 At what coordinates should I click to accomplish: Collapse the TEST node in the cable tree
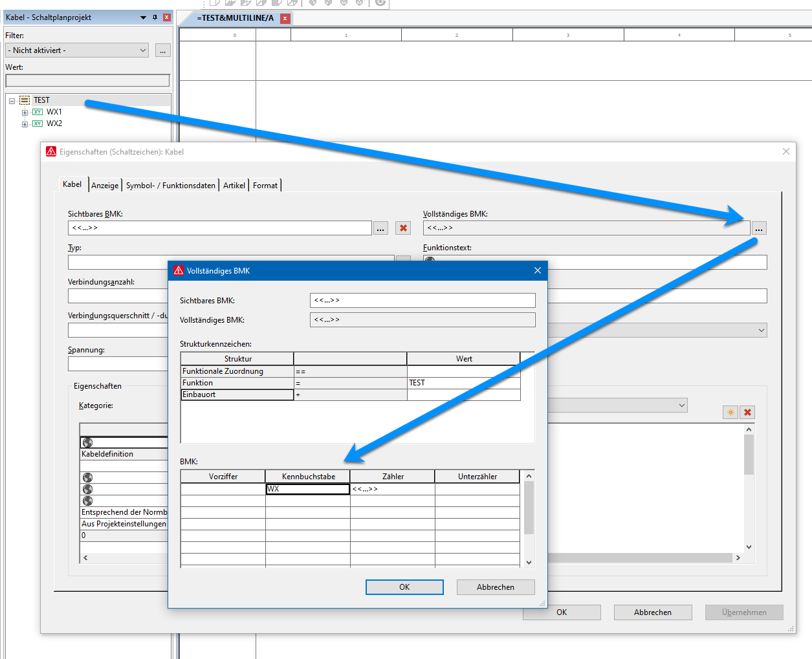point(12,101)
